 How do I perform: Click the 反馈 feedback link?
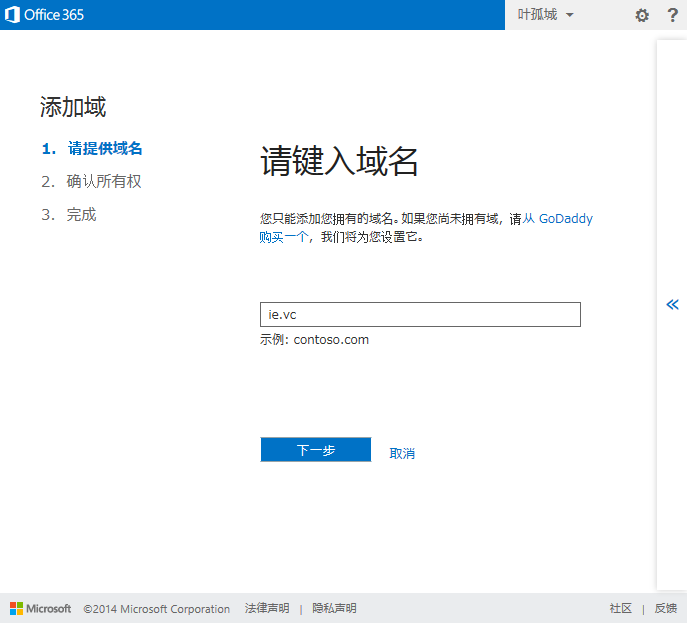665,608
